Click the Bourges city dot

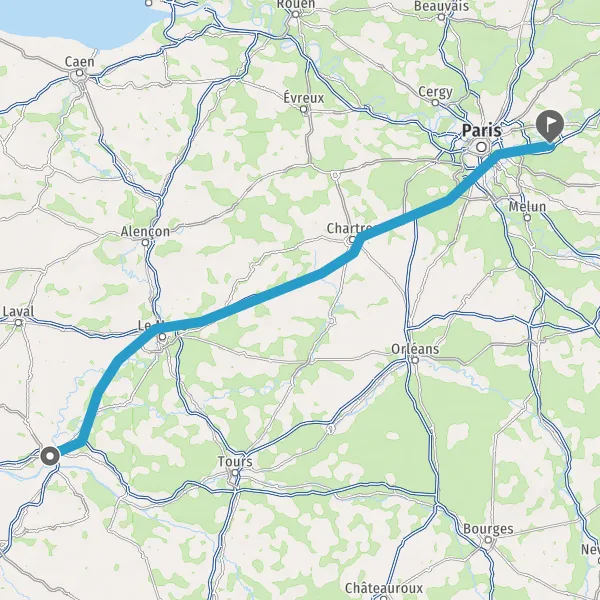point(488,540)
